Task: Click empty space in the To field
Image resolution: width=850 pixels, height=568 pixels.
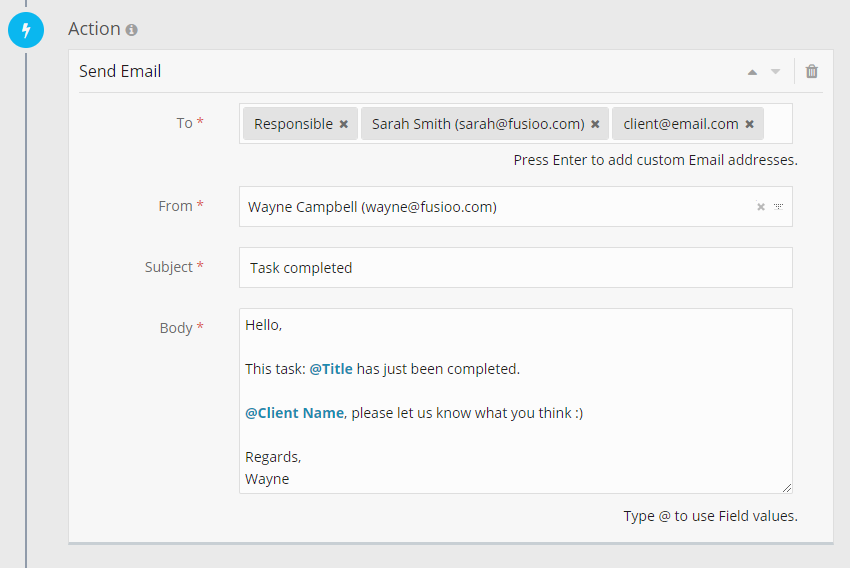Action: 778,125
